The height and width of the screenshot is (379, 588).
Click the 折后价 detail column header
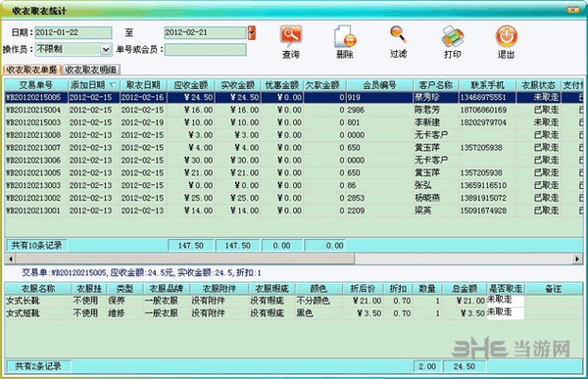363,289
